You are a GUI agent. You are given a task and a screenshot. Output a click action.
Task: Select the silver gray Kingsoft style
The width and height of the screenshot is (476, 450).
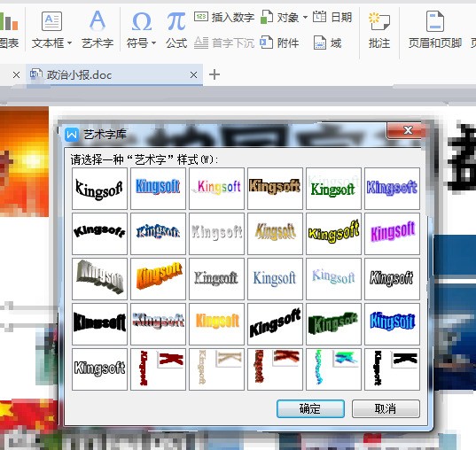click(x=216, y=234)
